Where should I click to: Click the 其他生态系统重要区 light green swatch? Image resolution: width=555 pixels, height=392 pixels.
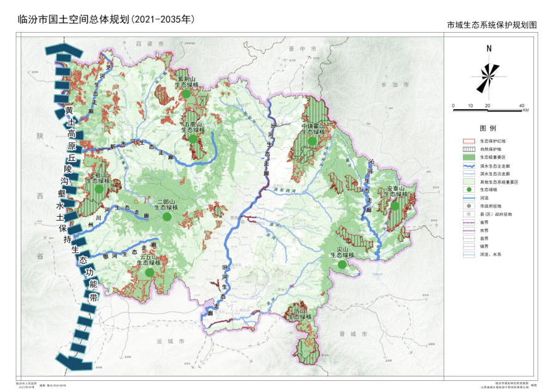469,182
